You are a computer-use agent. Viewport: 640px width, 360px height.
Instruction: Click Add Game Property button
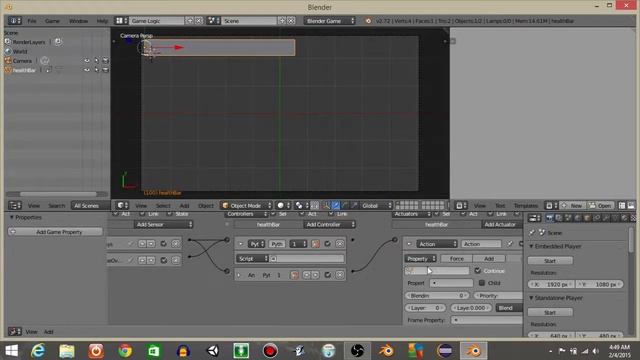tap(56, 232)
